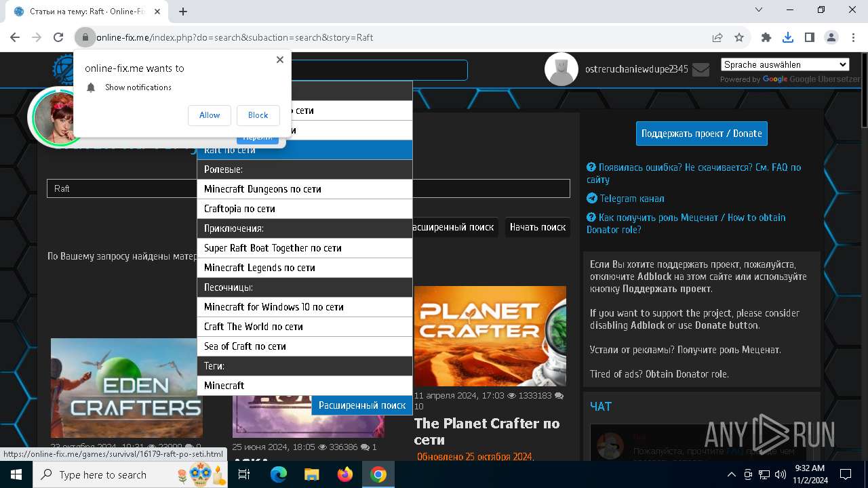Select Sea of Craft по сети
Image resolution: width=868 pixels, height=488 pixels.
[305, 346]
